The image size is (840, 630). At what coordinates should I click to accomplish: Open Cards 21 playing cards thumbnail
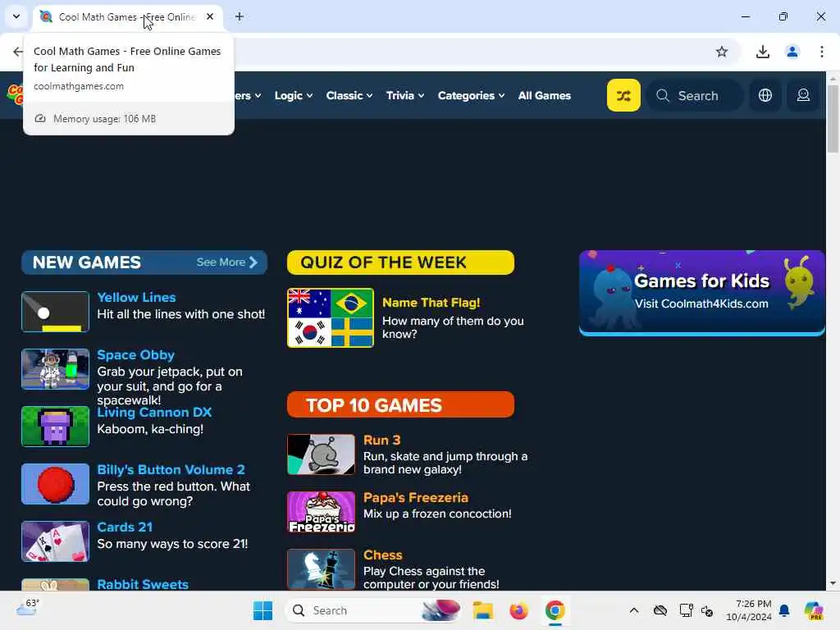(55, 541)
